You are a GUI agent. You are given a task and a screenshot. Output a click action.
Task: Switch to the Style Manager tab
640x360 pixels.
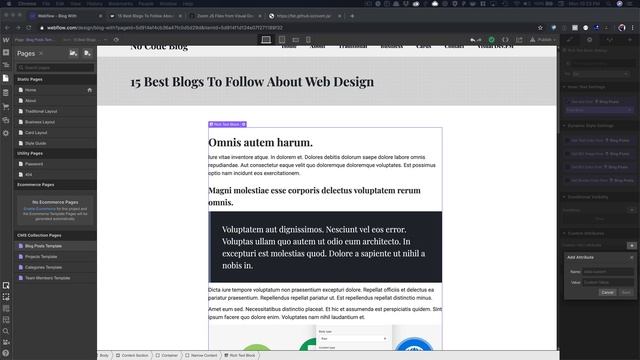(610, 40)
